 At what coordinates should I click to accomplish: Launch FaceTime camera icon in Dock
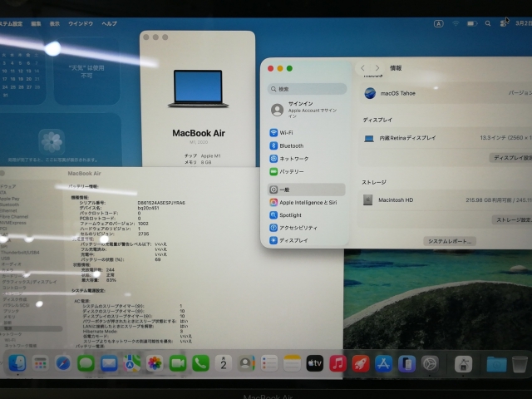[x=178, y=364]
